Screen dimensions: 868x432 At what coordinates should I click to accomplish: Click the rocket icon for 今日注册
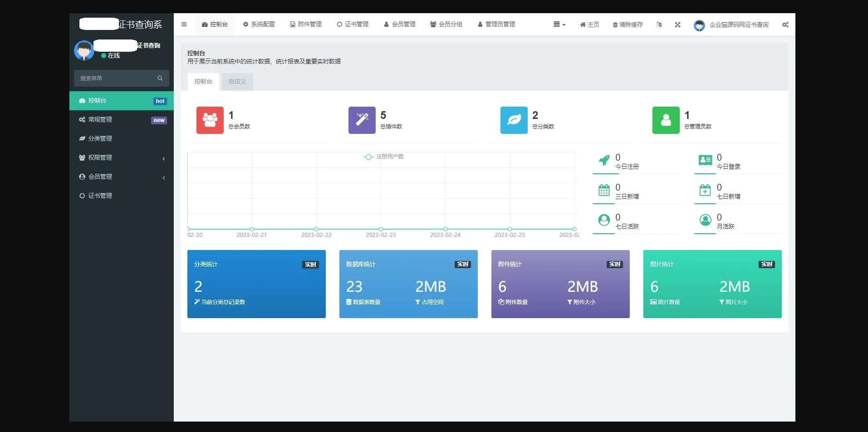click(x=604, y=161)
